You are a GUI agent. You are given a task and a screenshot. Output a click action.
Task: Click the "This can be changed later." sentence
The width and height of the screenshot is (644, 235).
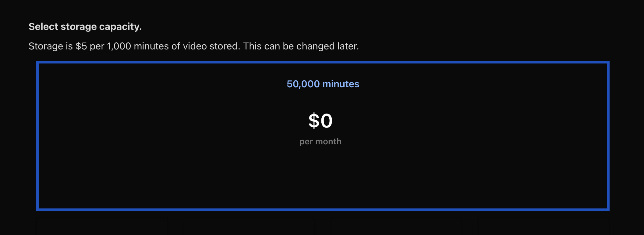301,46
